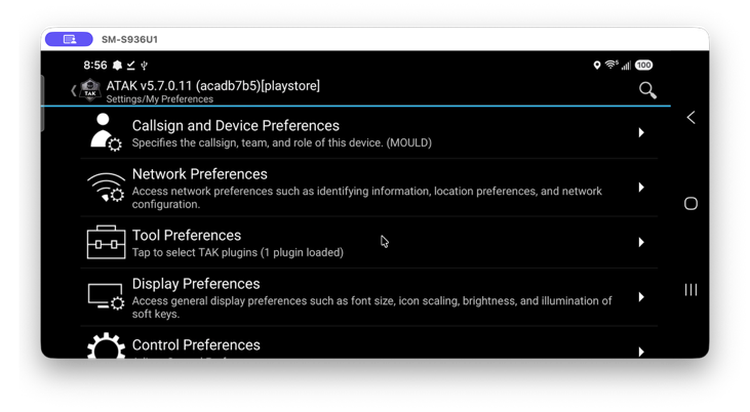Tap the Android home navigation button

pos(691,203)
